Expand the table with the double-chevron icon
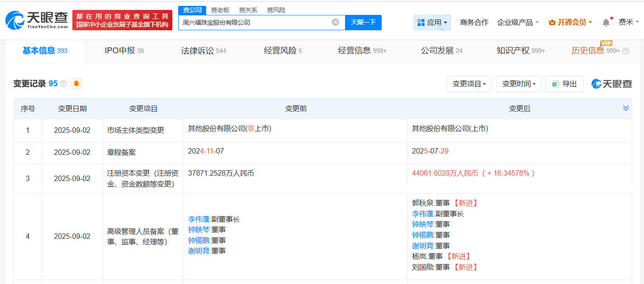This screenshot has width=644, height=284. pos(626,108)
